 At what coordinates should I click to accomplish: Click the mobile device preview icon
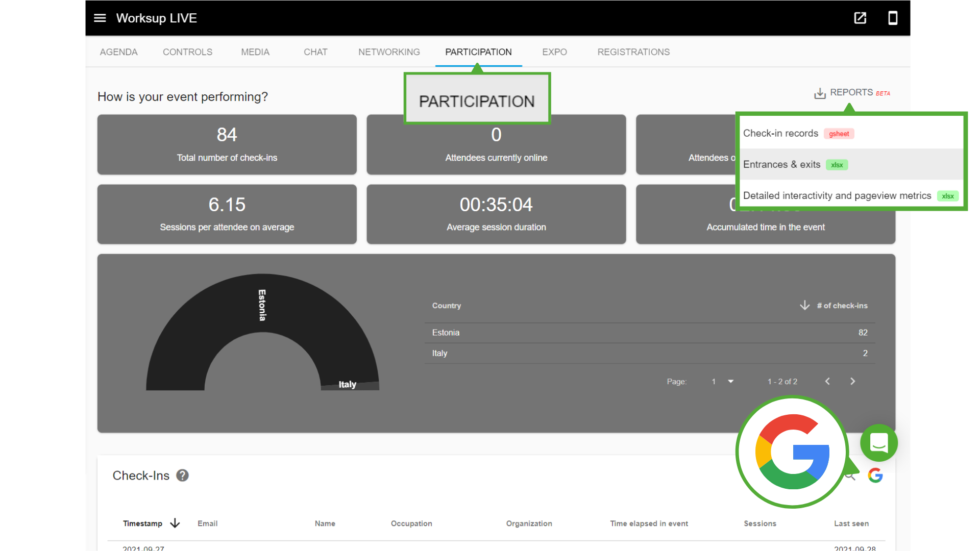tap(893, 18)
